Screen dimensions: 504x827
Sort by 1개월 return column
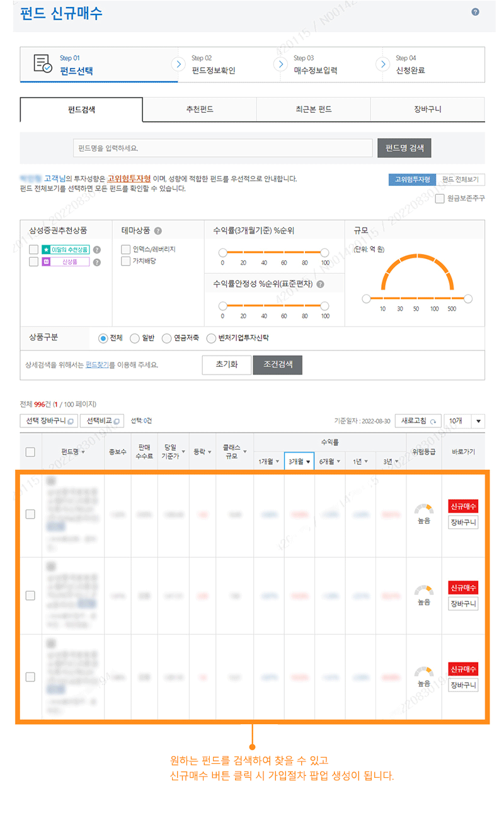(268, 461)
